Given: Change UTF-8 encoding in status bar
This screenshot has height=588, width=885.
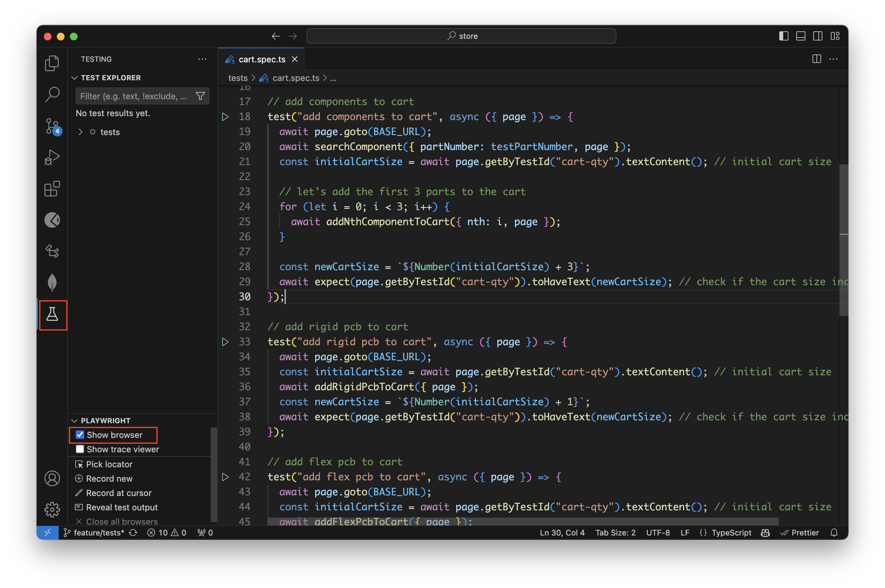Looking at the screenshot, I should coord(658,533).
